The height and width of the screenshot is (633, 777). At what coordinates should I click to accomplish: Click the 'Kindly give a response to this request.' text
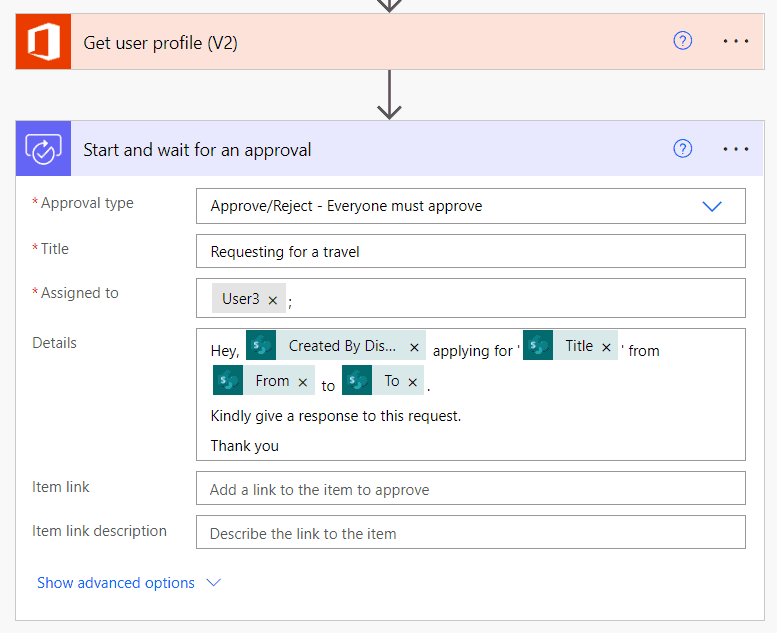(x=335, y=416)
